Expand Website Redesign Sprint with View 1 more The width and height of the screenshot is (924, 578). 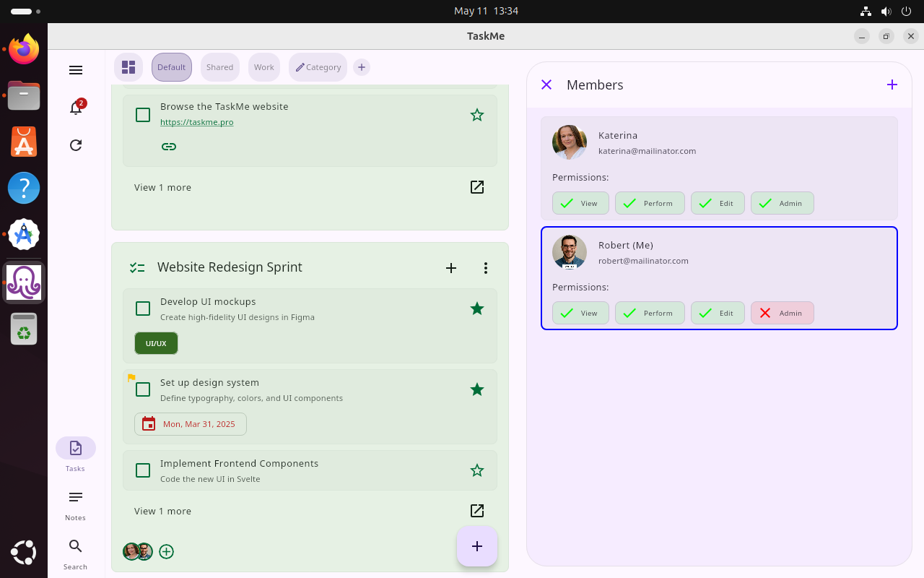(x=162, y=511)
